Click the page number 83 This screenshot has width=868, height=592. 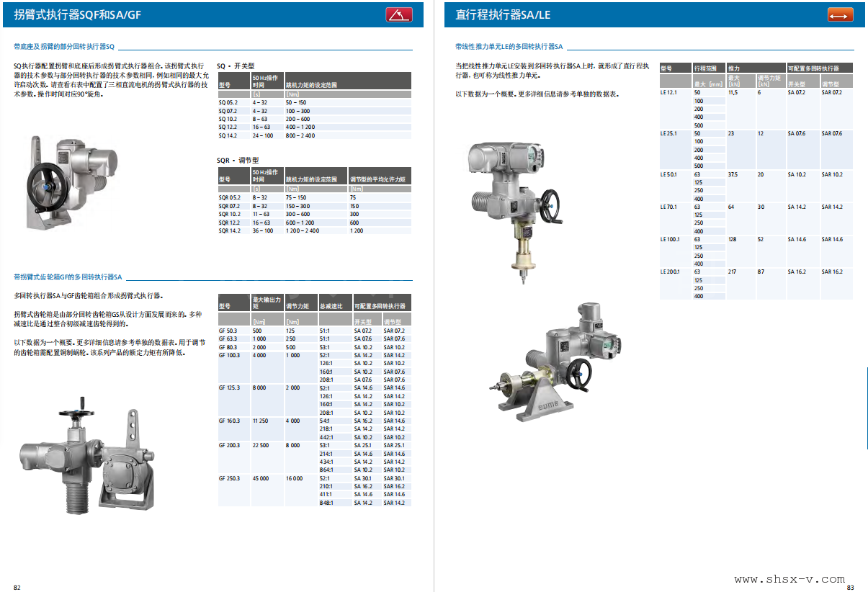coord(850,587)
